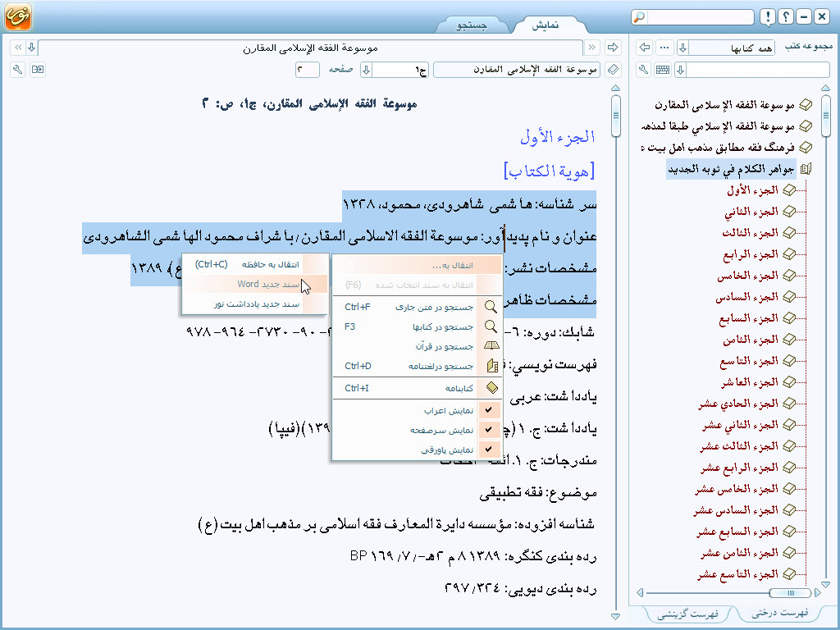Select جستجو در قرآن menu entry
The height and width of the screenshot is (630, 840).
[417, 346]
